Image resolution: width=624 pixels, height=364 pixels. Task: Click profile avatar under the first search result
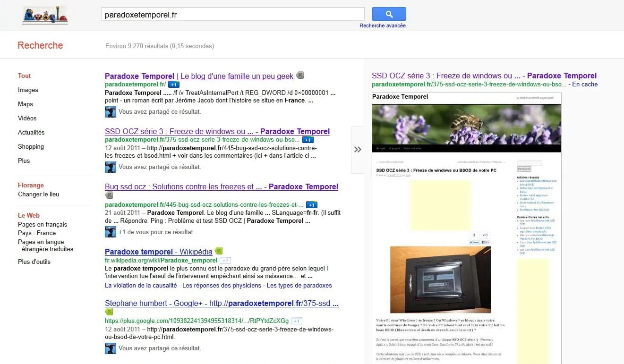[110, 112]
